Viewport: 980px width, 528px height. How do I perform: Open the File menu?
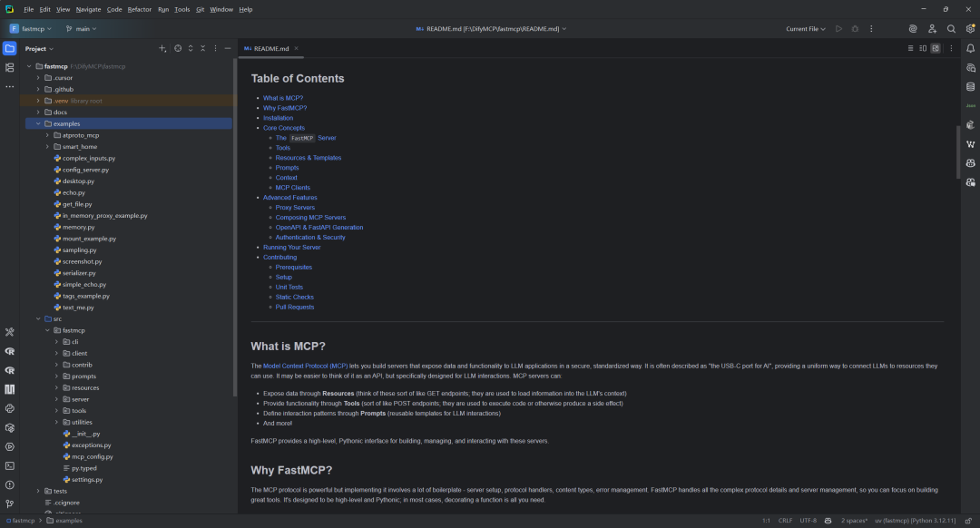tap(29, 9)
